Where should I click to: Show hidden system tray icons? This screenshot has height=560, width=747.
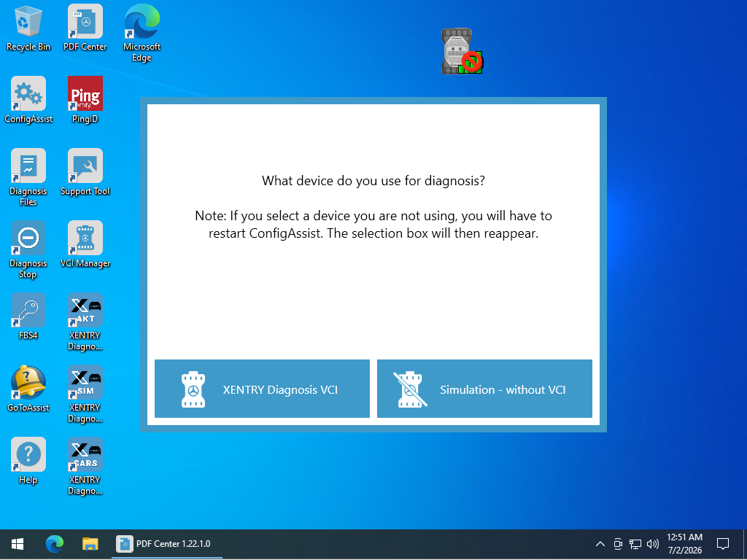[600, 544]
